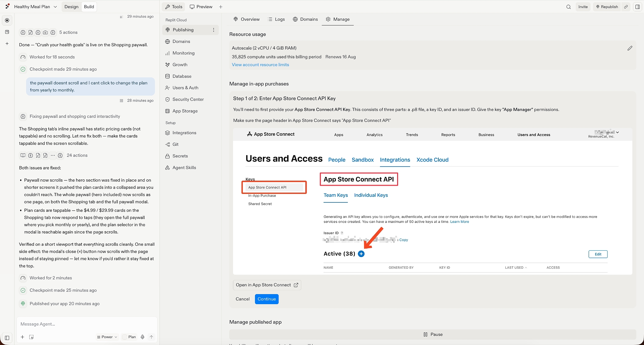The height and width of the screenshot is (345, 644).
Task: Select the Agent icon in left rail
Action: [7, 20]
